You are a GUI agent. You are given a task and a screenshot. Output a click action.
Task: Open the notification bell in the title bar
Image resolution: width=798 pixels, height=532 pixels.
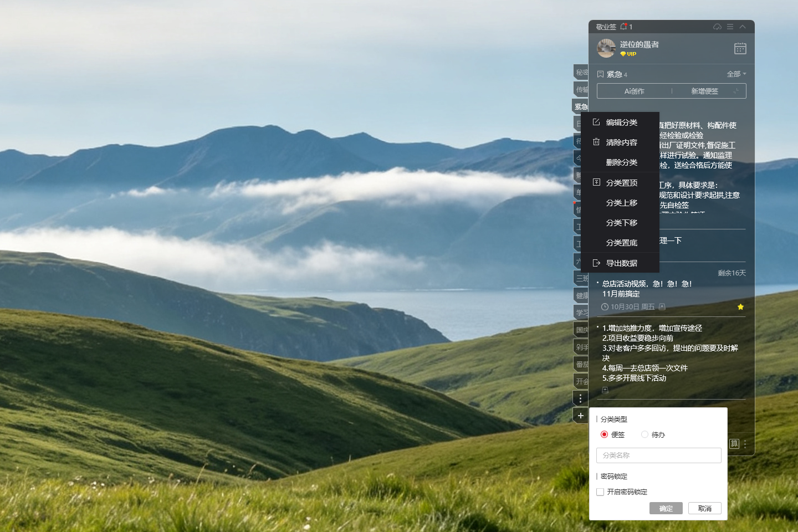point(623,27)
